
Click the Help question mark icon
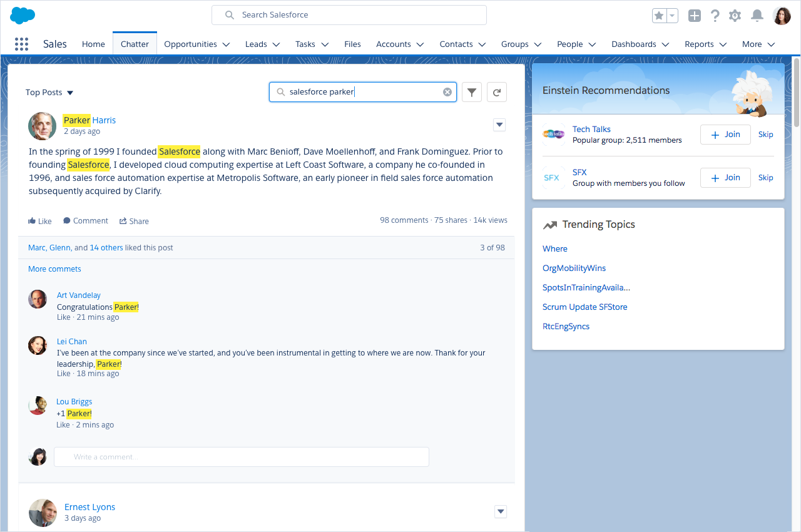click(x=715, y=16)
